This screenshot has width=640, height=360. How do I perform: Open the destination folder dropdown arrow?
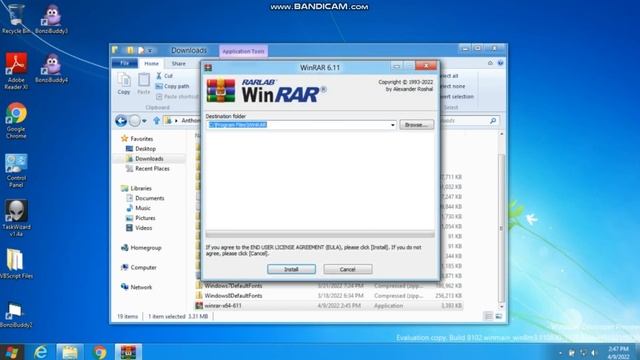click(x=393, y=125)
